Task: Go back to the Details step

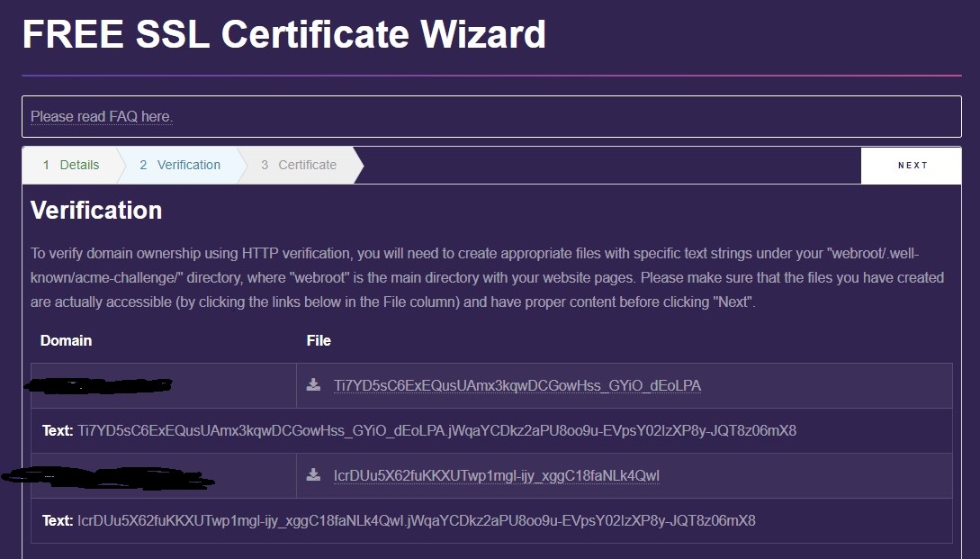Action: pos(71,165)
